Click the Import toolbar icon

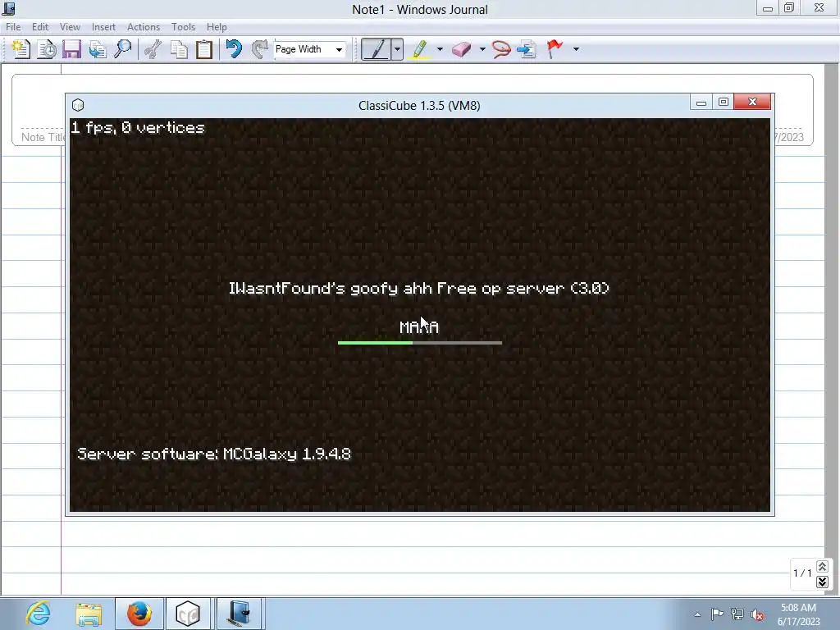pyautogui.click(x=98, y=49)
